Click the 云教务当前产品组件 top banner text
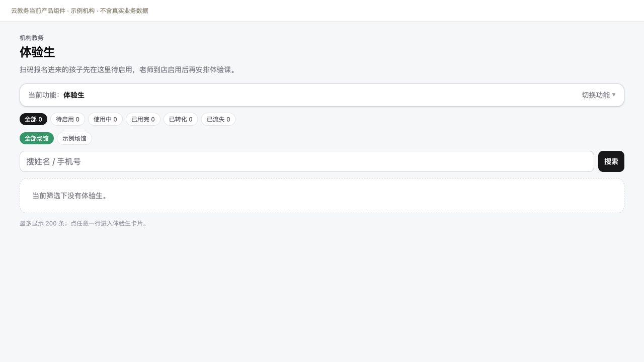 pos(79,11)
